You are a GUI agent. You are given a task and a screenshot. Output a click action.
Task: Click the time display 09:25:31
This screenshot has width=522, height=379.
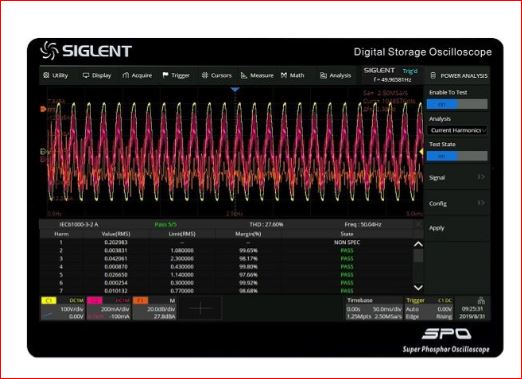coord(472,309)
